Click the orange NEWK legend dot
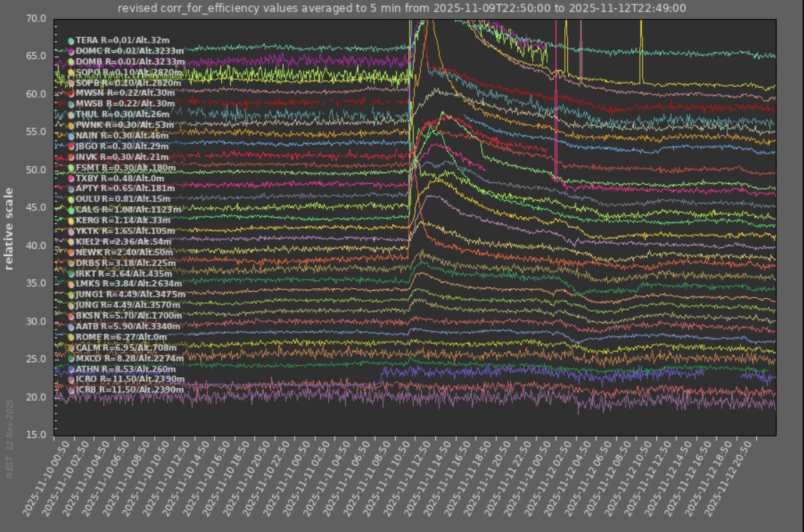Image resolution: width=804 pixels, height=532 pixels. pyautogui.click(x=71, y=252)
